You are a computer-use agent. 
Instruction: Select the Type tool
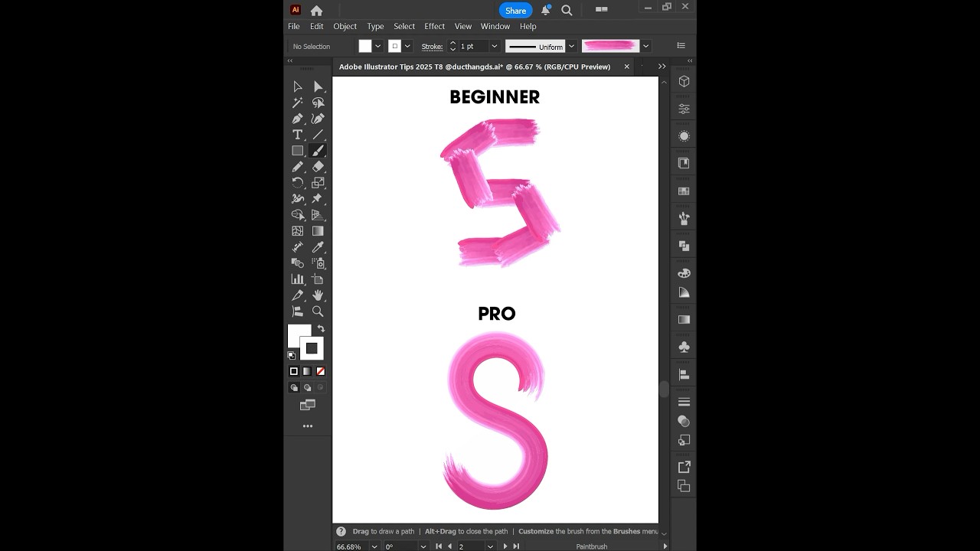tap(298, 135)
